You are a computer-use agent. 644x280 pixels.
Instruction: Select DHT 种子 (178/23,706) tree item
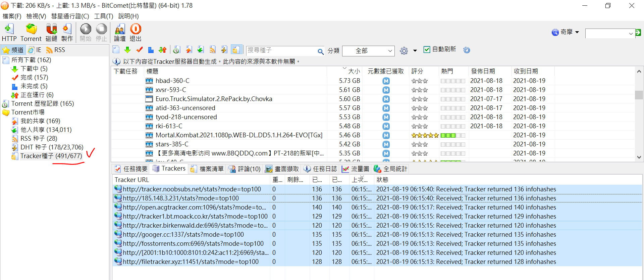[52, 147]
